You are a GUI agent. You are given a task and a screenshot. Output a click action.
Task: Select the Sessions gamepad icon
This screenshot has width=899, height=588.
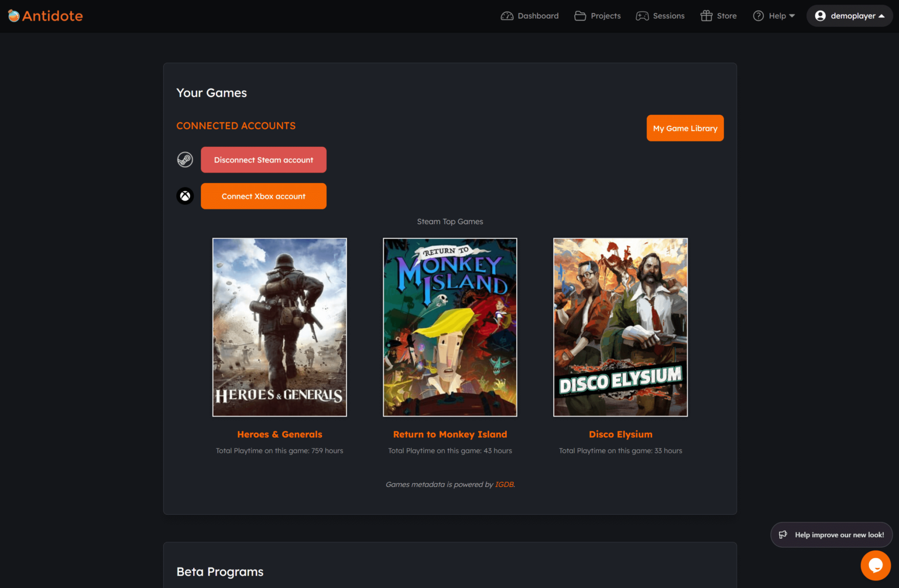pos(642,16)
